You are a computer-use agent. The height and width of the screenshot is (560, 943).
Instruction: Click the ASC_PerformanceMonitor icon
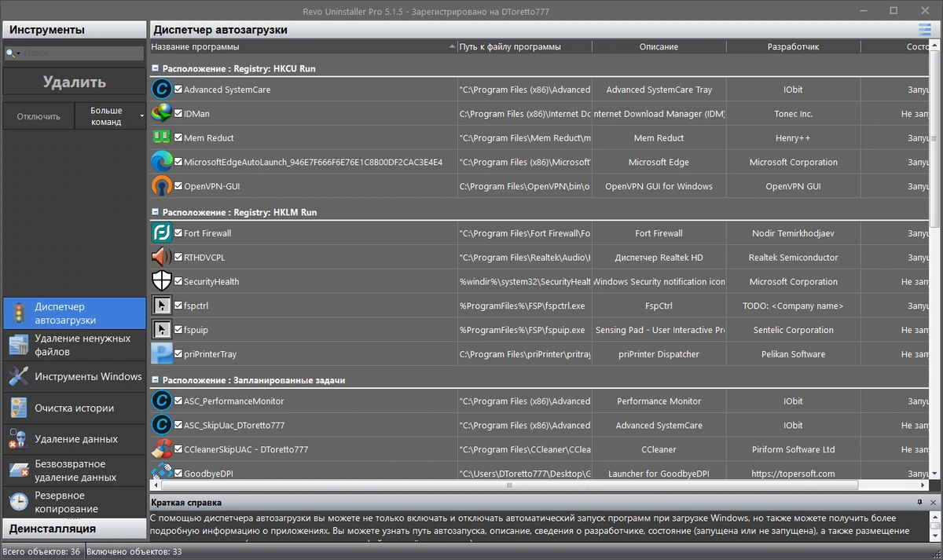[x=161, y=401]
